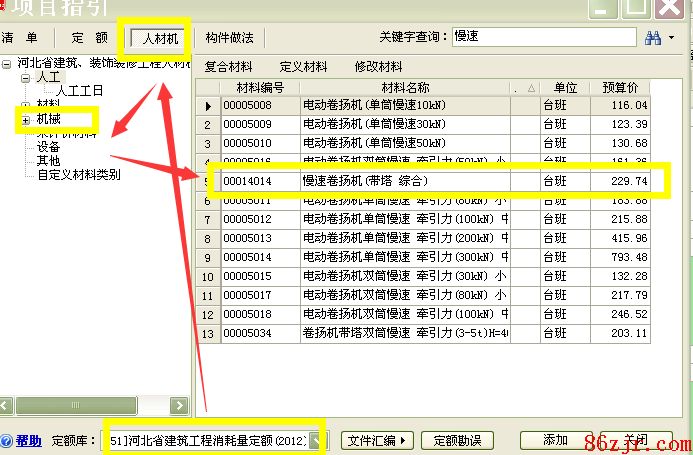Sort by the 预算价 column header
Viewport: 693px width, 455px height.
pyautogui.click(x=620, y=87)
